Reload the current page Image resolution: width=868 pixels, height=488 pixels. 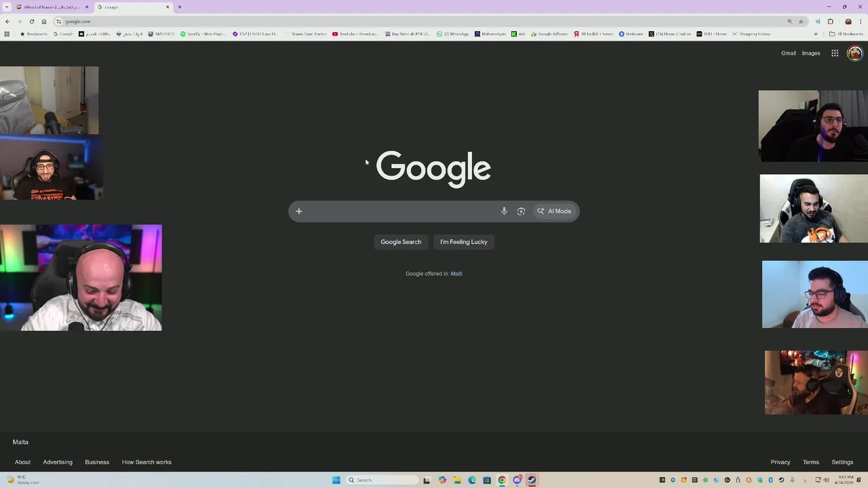(32, 21)
